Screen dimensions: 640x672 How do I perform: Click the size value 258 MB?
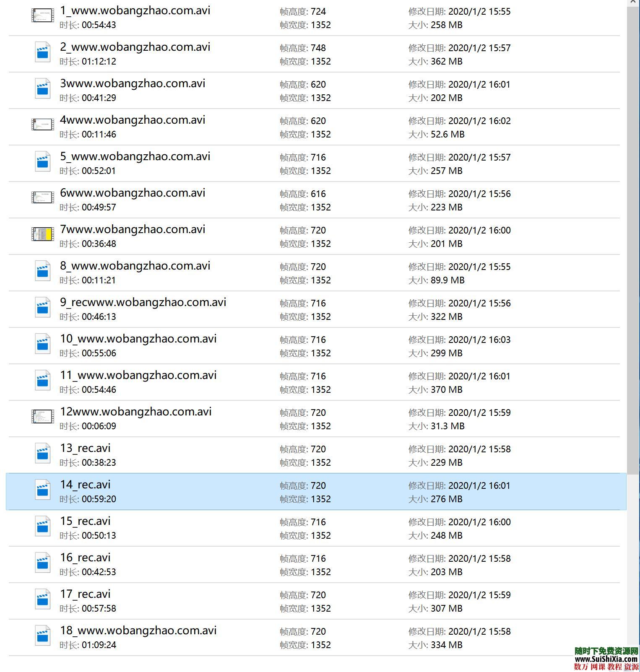(447, 25)
